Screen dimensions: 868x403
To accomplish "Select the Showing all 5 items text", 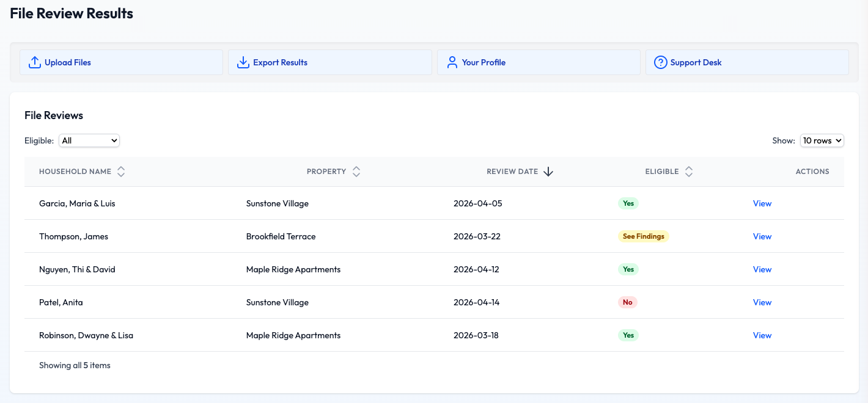I will coord(75,365).
